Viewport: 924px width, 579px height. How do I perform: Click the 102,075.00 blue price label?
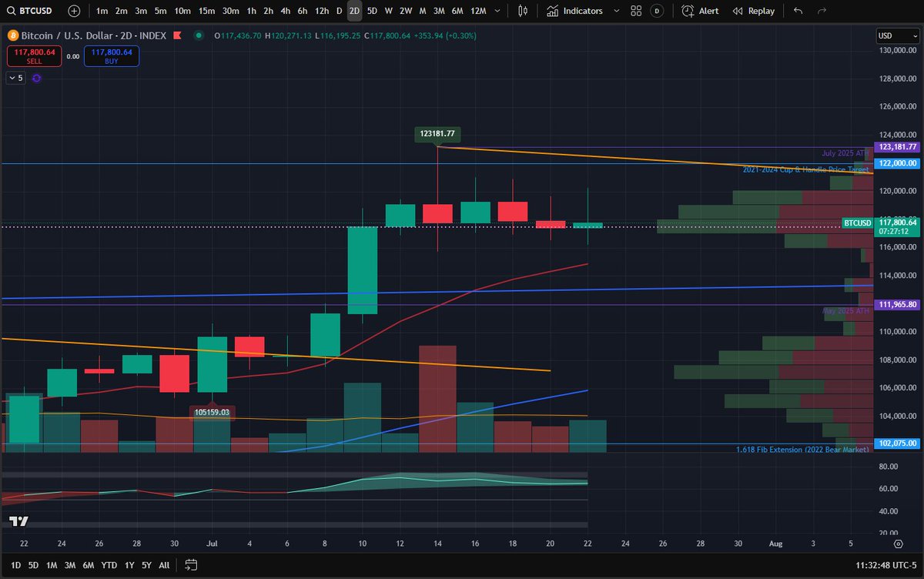(x=898, y=444)
